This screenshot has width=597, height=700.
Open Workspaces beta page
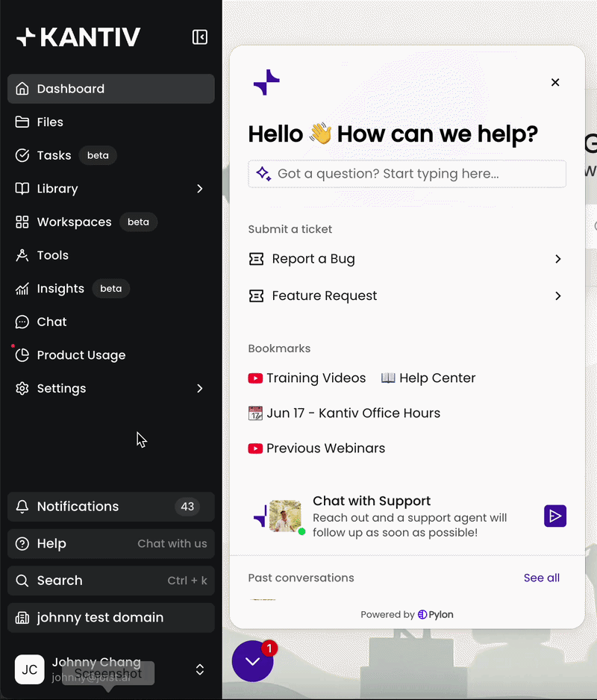click(x=111, y=222)
